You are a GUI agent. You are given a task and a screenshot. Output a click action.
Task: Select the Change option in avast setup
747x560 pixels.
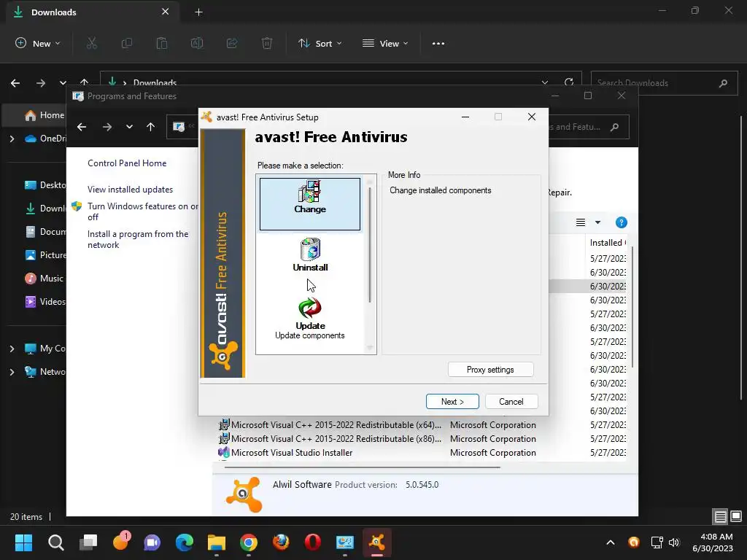click(309, 204)
